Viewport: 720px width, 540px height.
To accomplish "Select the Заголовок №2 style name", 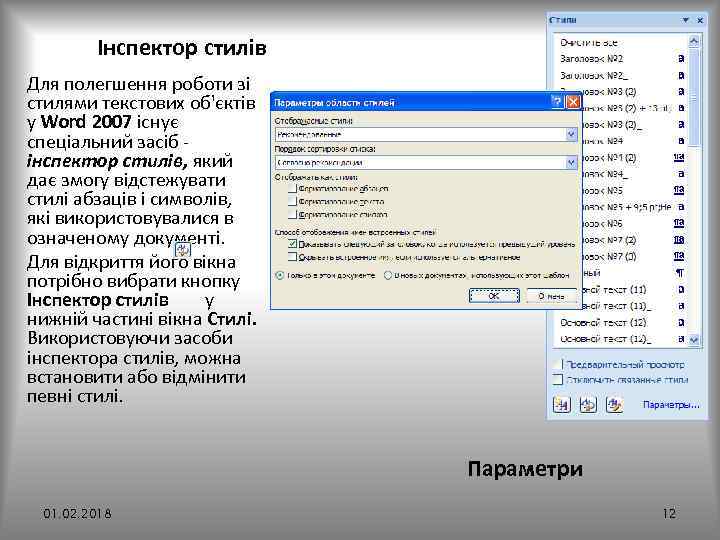I will coord(591,59).
